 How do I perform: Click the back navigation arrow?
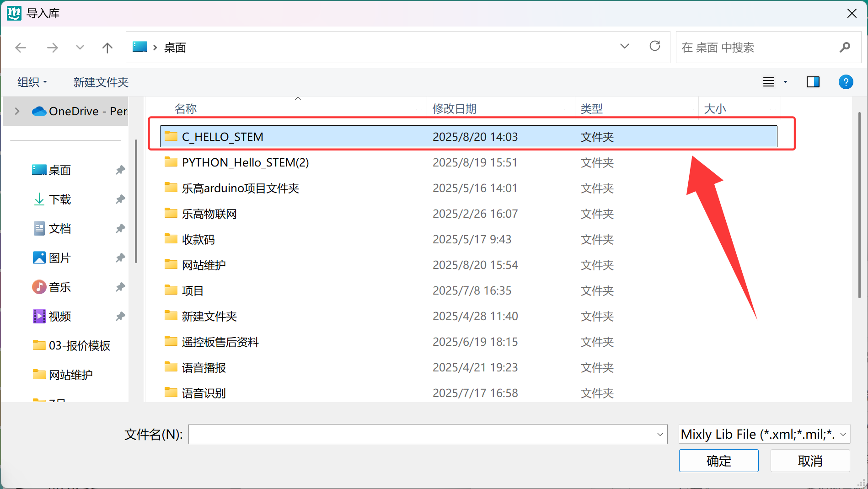[x=21, y=48]
